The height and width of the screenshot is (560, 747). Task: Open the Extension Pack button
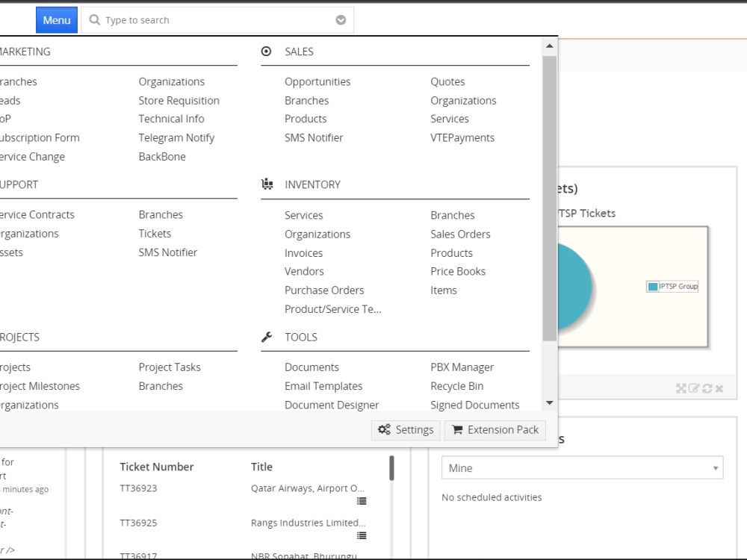[495, 430]
